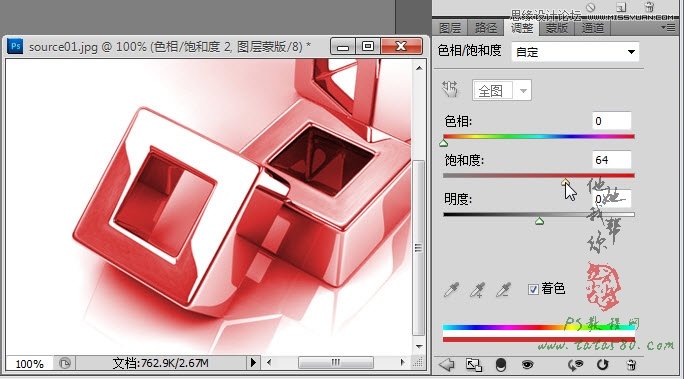684x379 pixels.
Task: Switch to the 图层 tab
Action: point(450,28)
